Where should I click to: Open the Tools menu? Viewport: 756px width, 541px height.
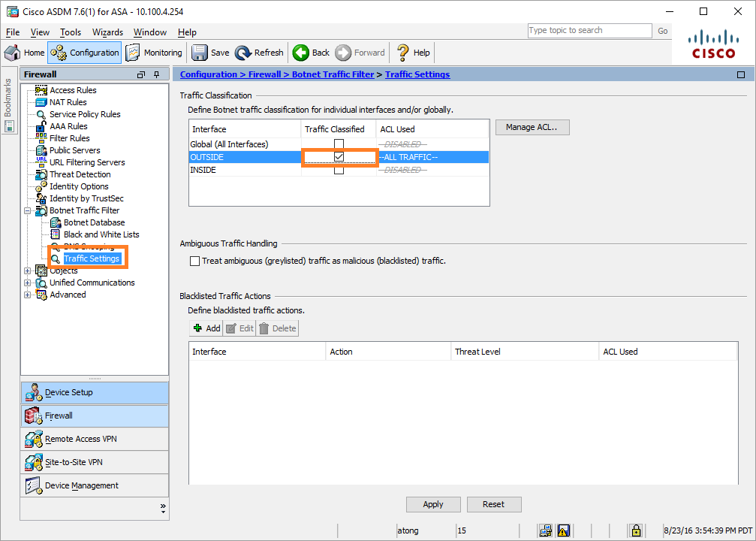coord(71,32)
